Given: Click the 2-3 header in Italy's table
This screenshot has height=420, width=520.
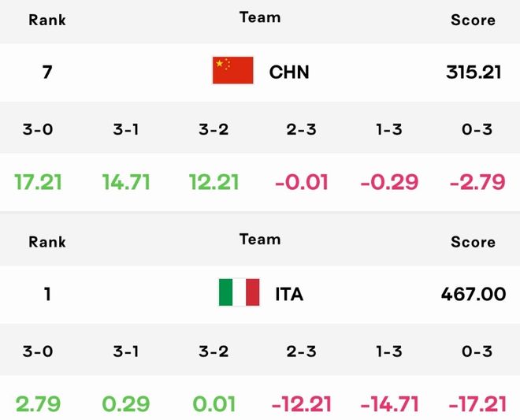Looking at the screenshot, I should 302,351.
